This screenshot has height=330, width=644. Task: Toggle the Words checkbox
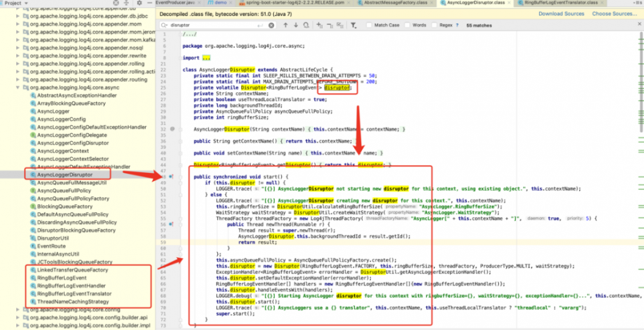408,25
